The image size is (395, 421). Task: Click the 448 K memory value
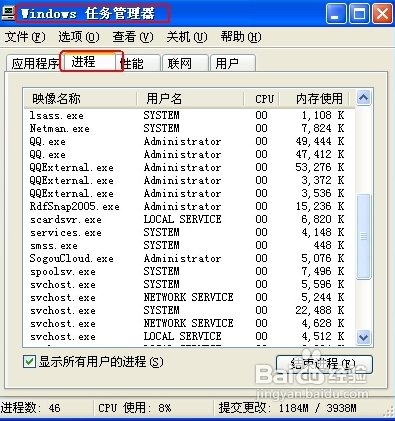coord(328,245)
